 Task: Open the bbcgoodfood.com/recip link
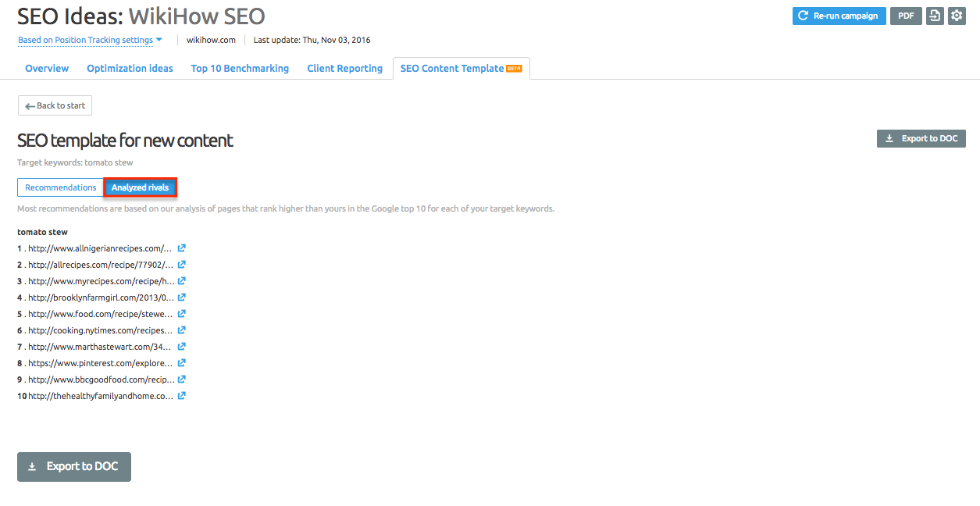click(100, 379)
